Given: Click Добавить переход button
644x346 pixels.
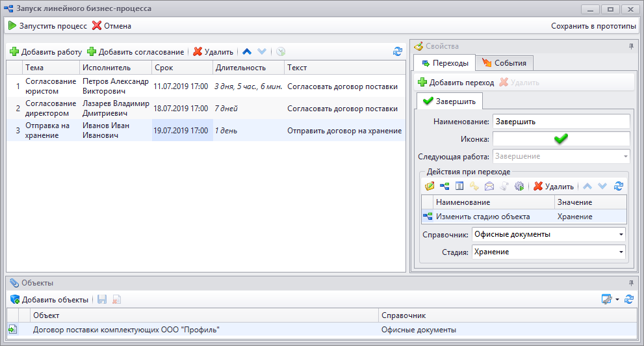Looking at the screenshot, I should 456,83.
